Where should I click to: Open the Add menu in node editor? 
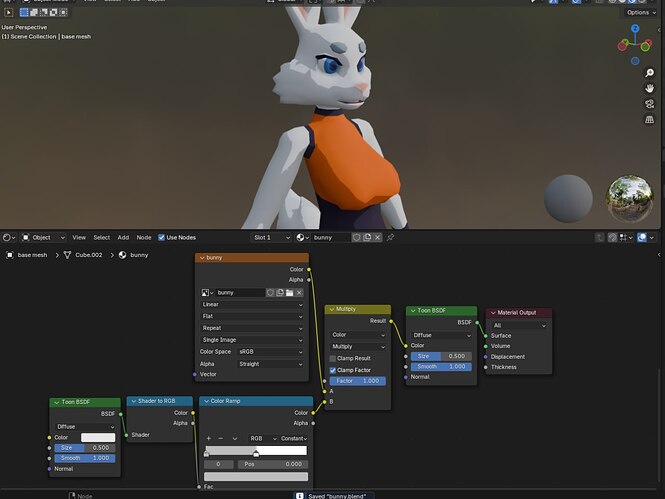(x=123, y=237)
